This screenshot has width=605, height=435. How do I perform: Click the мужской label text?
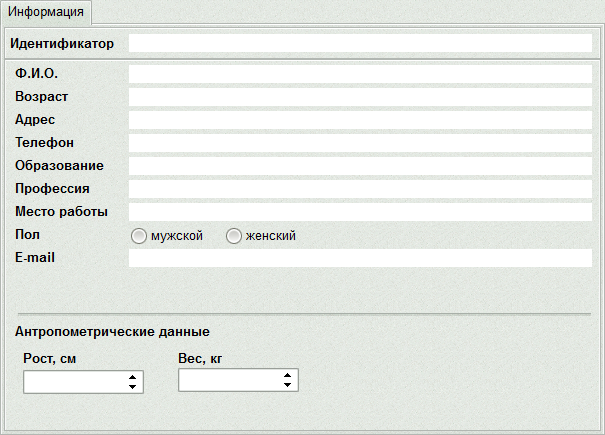[x=177, y=236]
